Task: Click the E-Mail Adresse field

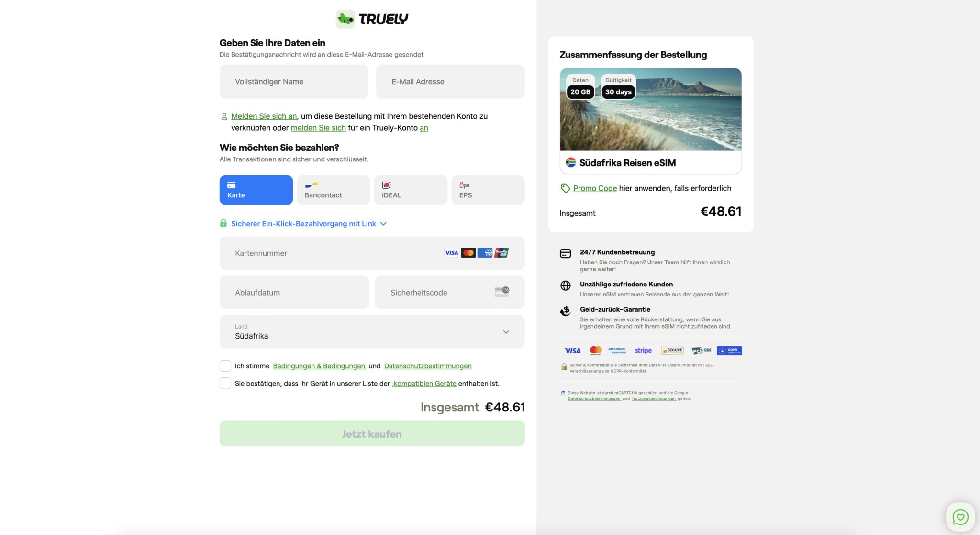Action: [450, 82]
